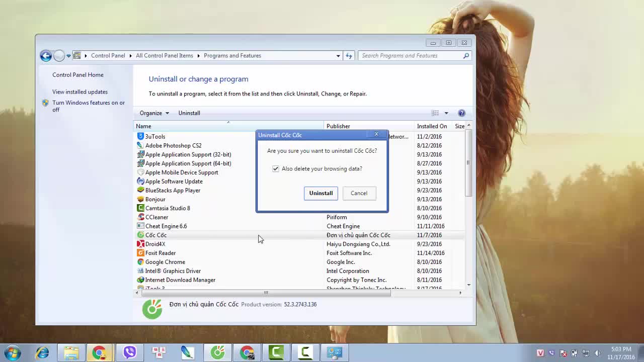Click the Apple Application Support (32-bit) icon
Viewport: 644px width, 362px height.
(x=141, y=154)
